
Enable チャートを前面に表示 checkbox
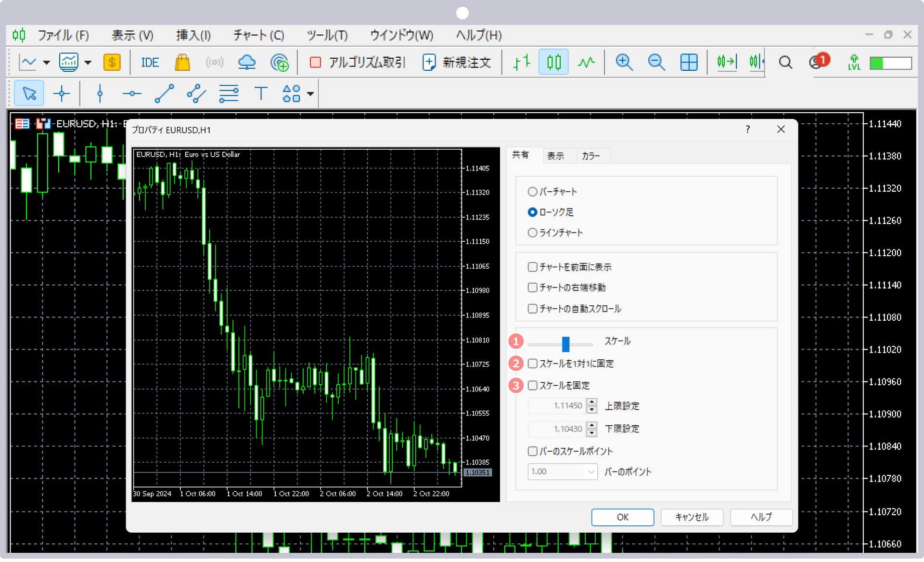(532, 267)
